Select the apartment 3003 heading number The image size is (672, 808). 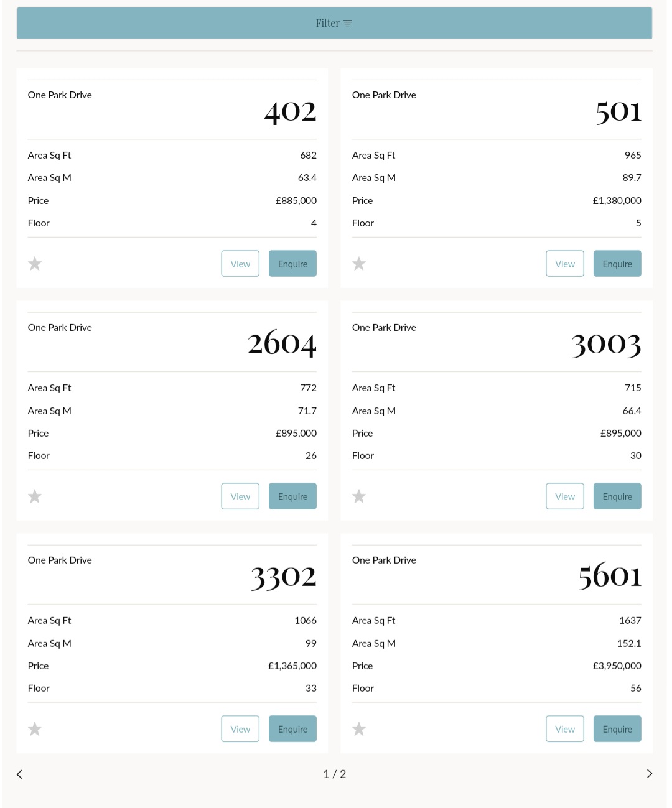click(606, 344)
